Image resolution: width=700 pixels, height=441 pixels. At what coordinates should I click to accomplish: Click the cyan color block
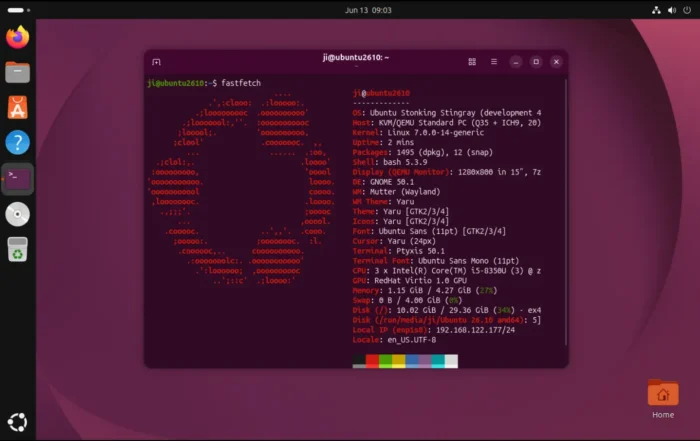[x=438, y=361]
